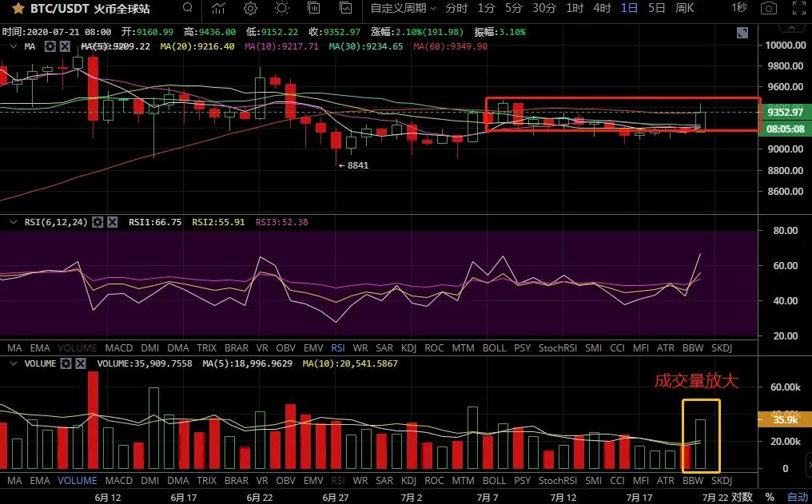
Task: Select the 1分 timeframe
Action: pyautogui.click(x=486, y=8)
